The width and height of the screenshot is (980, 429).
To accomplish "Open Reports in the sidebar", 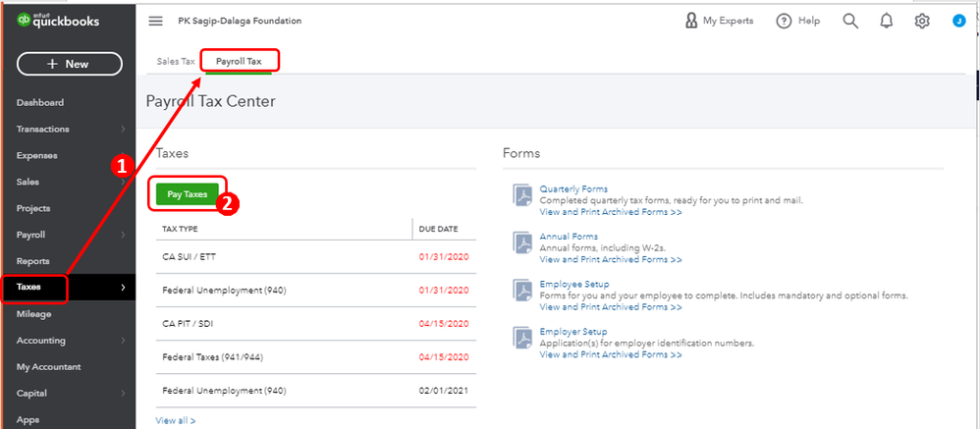I will [33, 261].
